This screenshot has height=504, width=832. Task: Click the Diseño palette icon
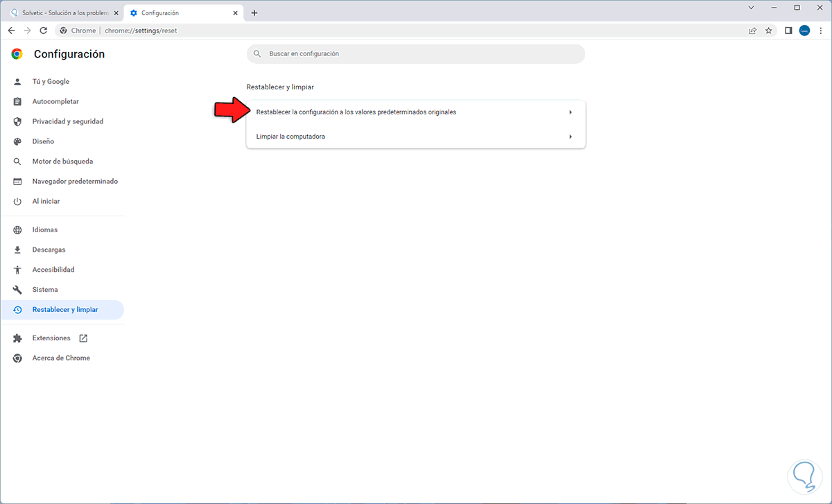(x=18, y=141)
